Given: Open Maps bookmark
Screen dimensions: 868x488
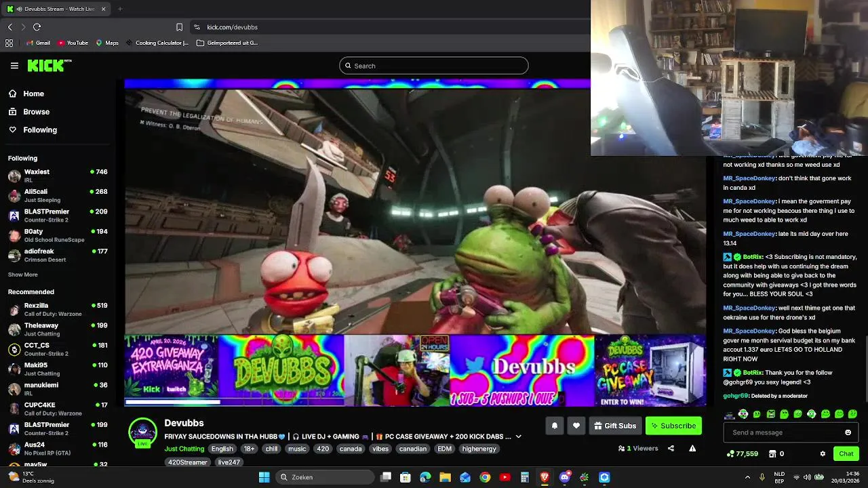Looking at the screenshot, I should [107, 43].
